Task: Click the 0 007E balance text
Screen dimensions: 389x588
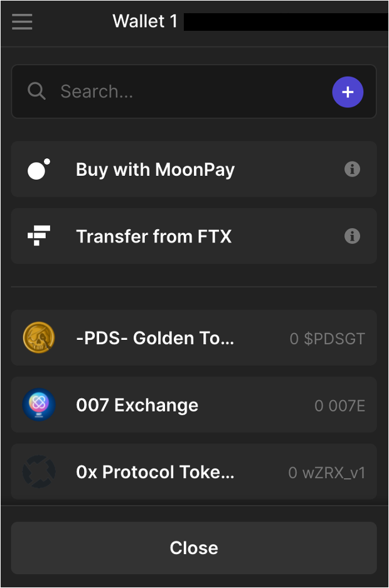Action: pyautogui.click(x=339, y=406)
